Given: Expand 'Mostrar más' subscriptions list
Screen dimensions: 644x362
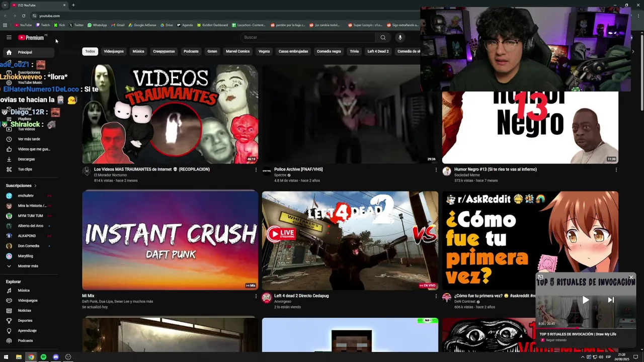Looking at the screenshot, I should (28, 266).
